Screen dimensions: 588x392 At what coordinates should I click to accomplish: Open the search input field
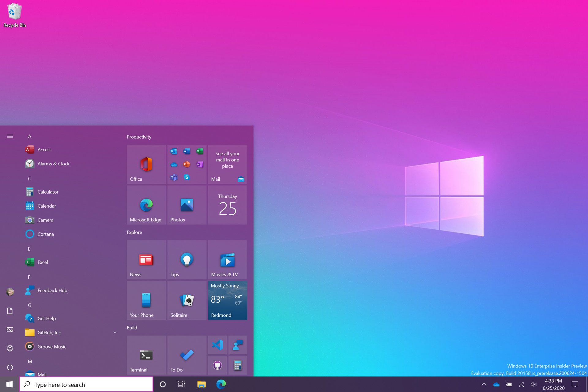[x=88, y=384]
